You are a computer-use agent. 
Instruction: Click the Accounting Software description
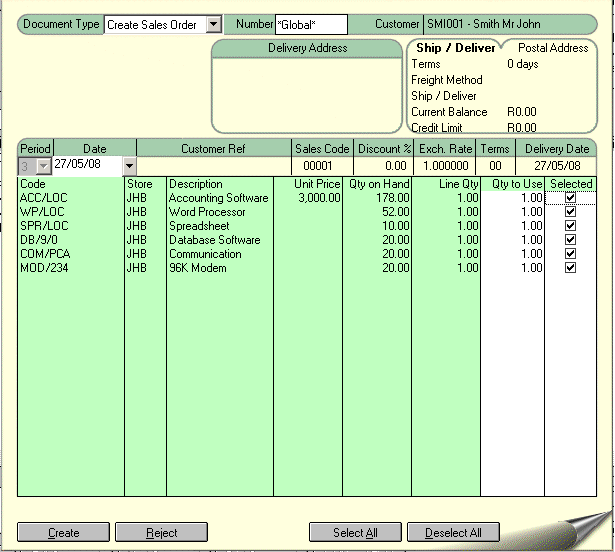pos(218,198)
